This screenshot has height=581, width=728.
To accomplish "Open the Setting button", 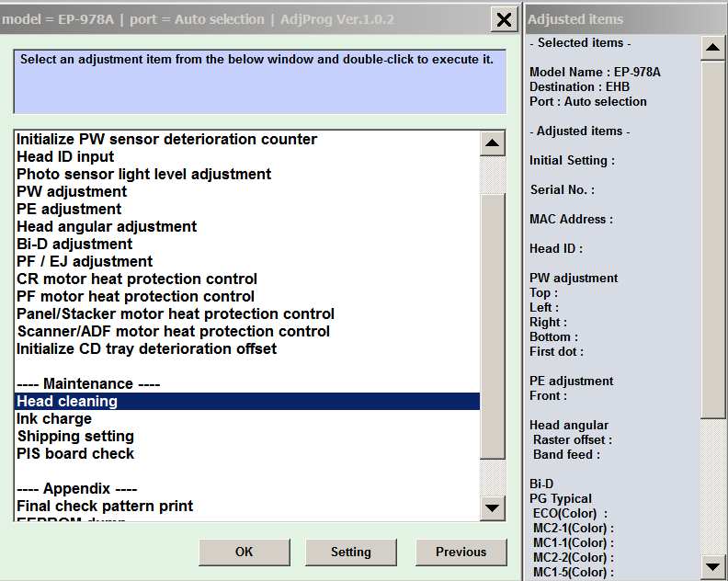I will (x=351, y=552).
